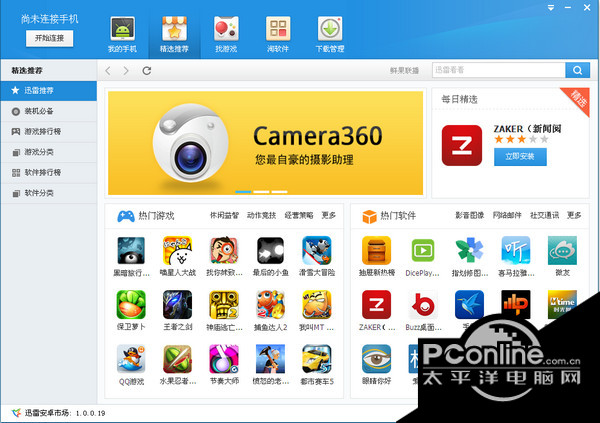Open the 找你妹 magnifier game icon

pos(224,251)
